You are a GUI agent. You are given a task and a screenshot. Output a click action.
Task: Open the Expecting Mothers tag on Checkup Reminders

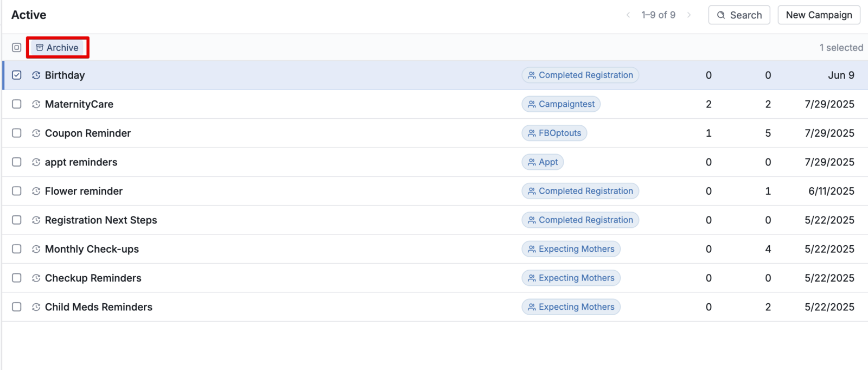(571, 278)
